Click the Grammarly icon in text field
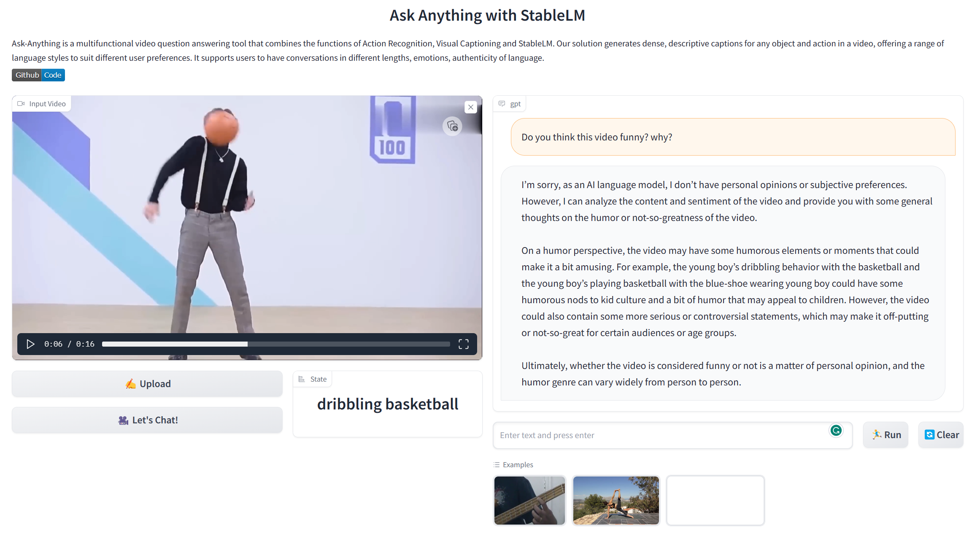 click(836, 431)
